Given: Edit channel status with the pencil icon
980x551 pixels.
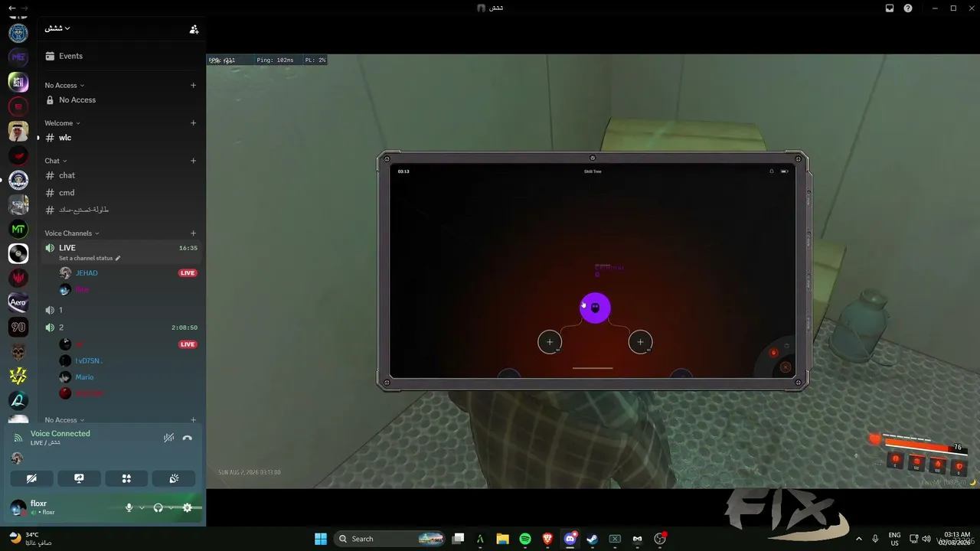Looking at the screenshot, I should tap(117, 259).
